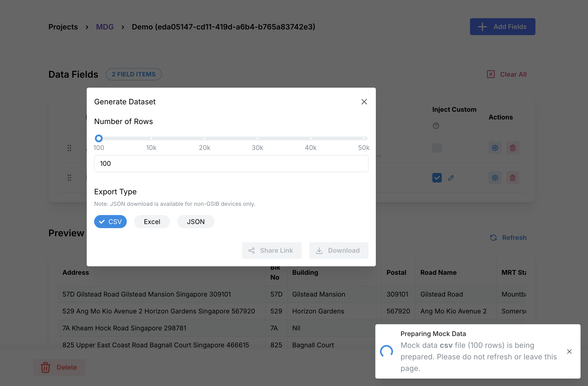
Task: Click Clear All to remove fields
Action: [507, 74]
